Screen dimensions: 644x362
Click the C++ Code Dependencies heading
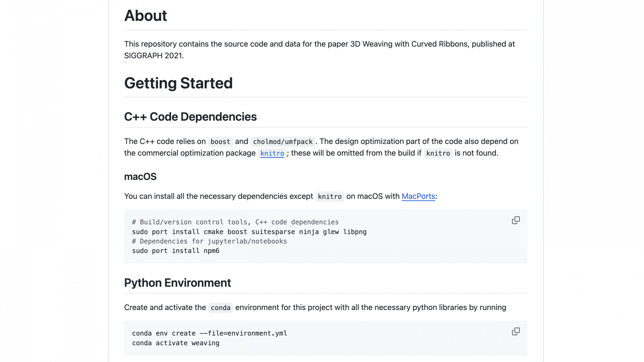190,117
